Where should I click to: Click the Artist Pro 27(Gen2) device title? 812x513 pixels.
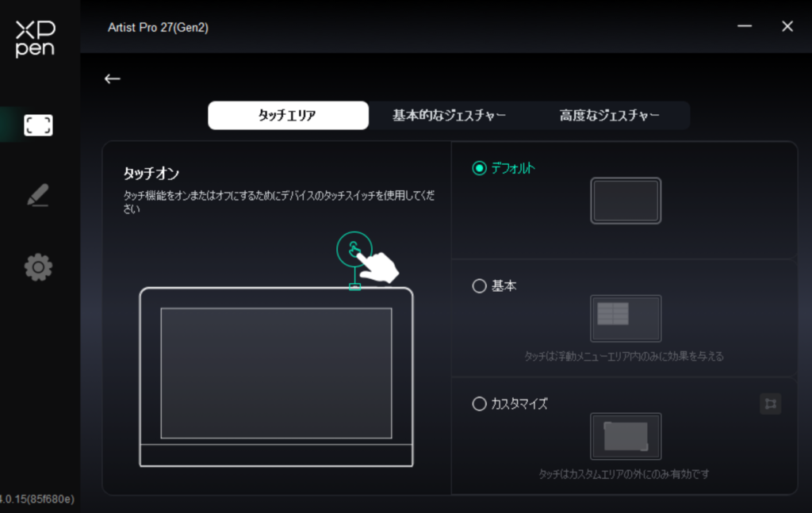coord(158,28)
